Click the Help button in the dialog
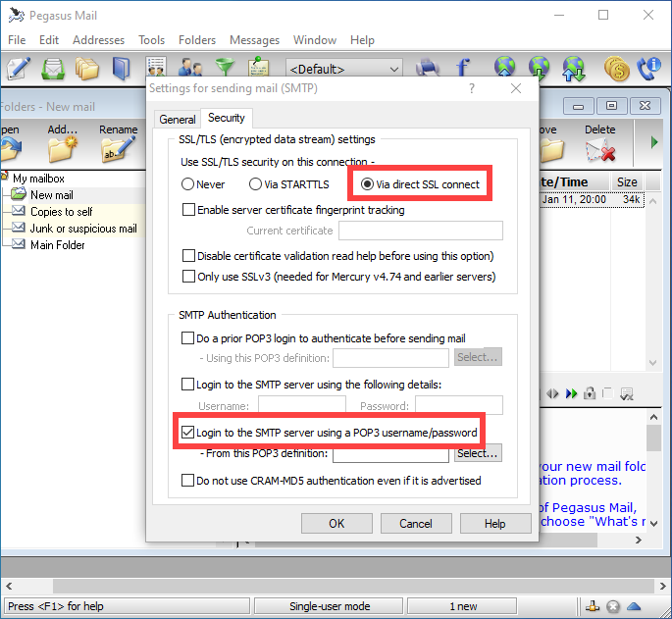672x619 pixels. 495,524
